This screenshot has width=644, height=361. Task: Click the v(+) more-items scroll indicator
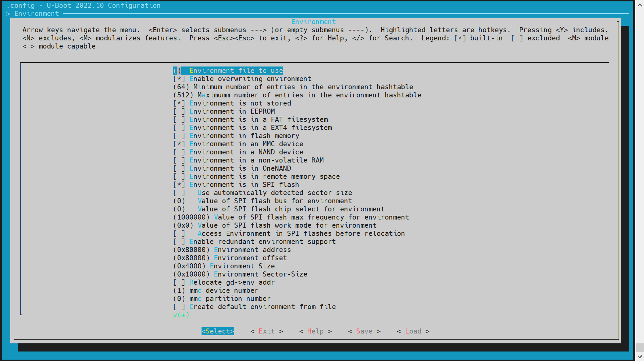181,315
